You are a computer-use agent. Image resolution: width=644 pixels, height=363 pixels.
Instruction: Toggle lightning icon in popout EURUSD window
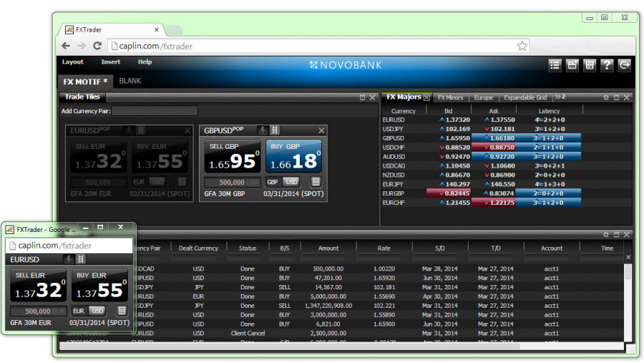69,259
